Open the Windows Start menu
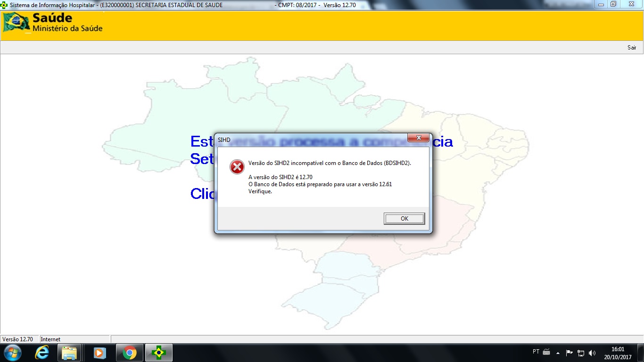Image resolution: width=644 pixels, height=362 pixels. pyautogui.click(x=12, y=352)
